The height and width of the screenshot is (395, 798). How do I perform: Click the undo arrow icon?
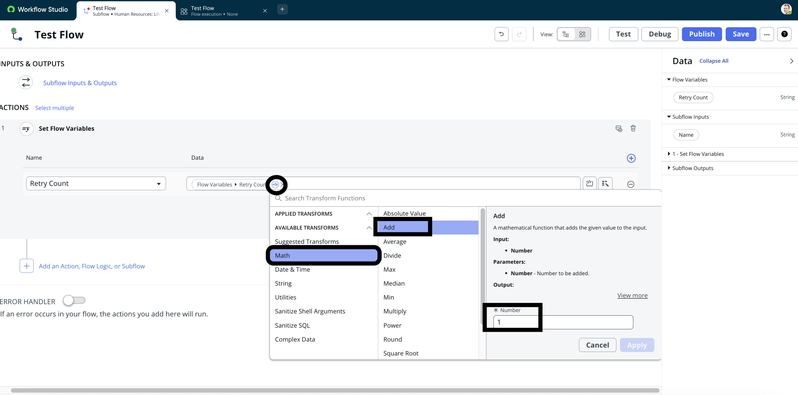[x=501, y=34]
